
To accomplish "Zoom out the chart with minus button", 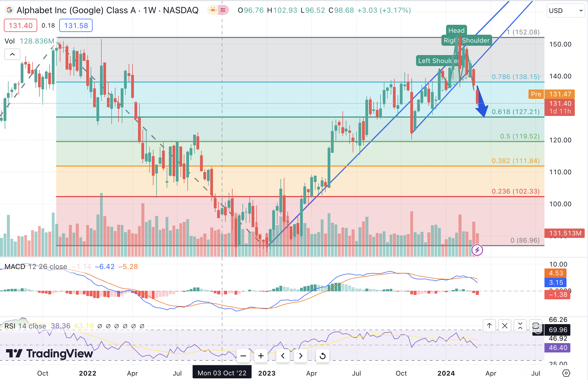I will [243, 356].
